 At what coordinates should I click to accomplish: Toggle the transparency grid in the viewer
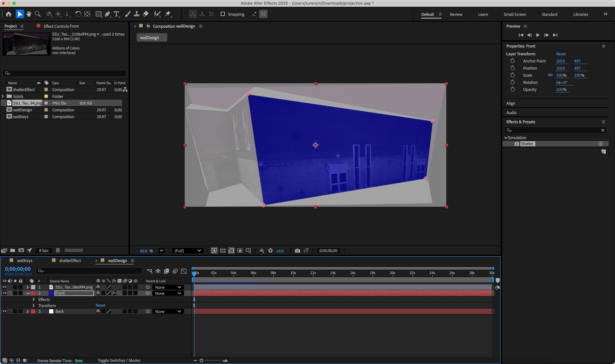pyautogui.click(x=223, y=250)
